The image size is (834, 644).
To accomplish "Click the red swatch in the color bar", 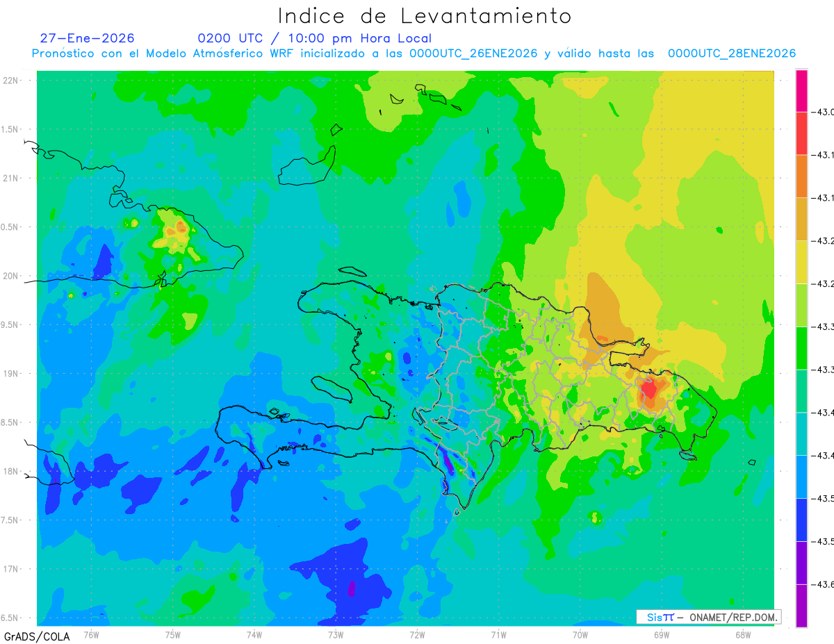I will coord(801,133).
